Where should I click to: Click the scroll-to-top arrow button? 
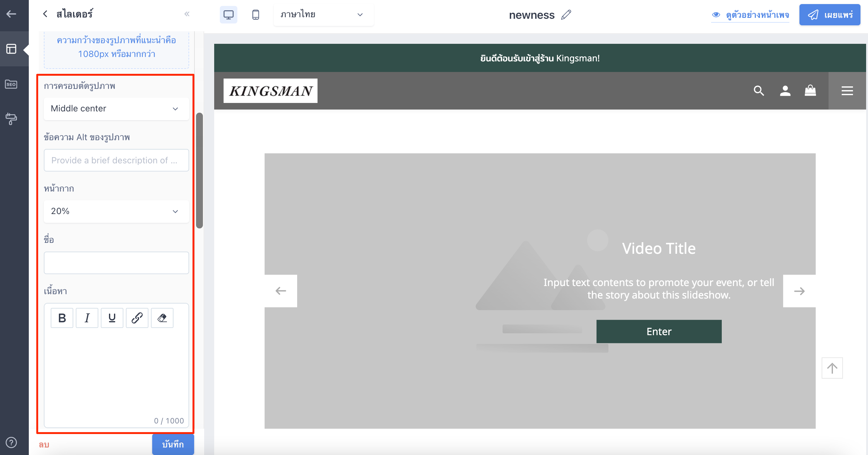pyautogui.click(x=832, y=368)
